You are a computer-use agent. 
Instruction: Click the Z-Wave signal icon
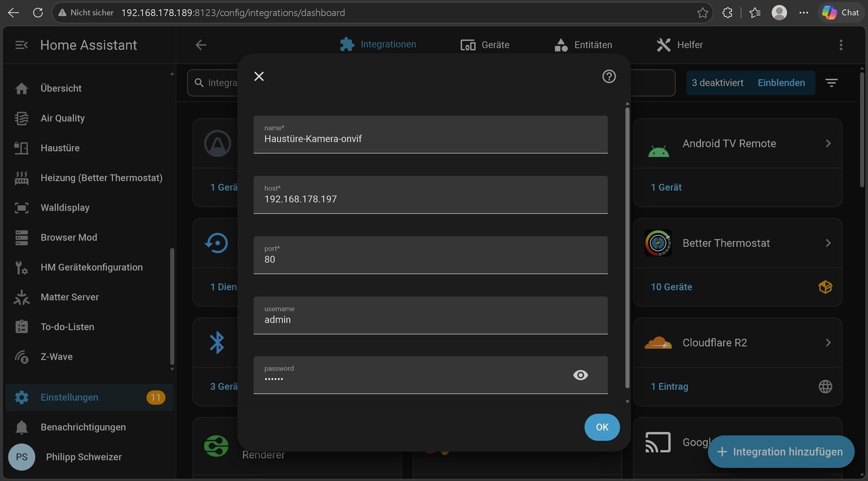[x=22, y=357]
